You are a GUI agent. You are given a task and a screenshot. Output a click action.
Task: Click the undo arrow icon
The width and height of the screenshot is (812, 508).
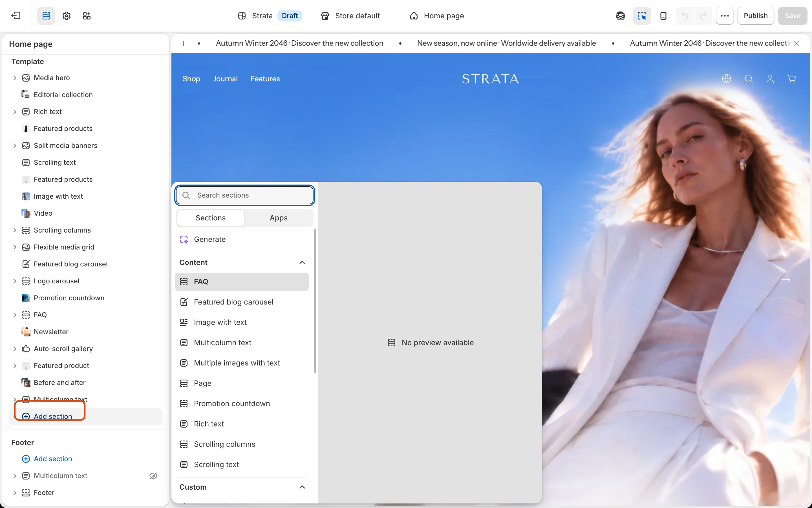(x=685, y=16)
